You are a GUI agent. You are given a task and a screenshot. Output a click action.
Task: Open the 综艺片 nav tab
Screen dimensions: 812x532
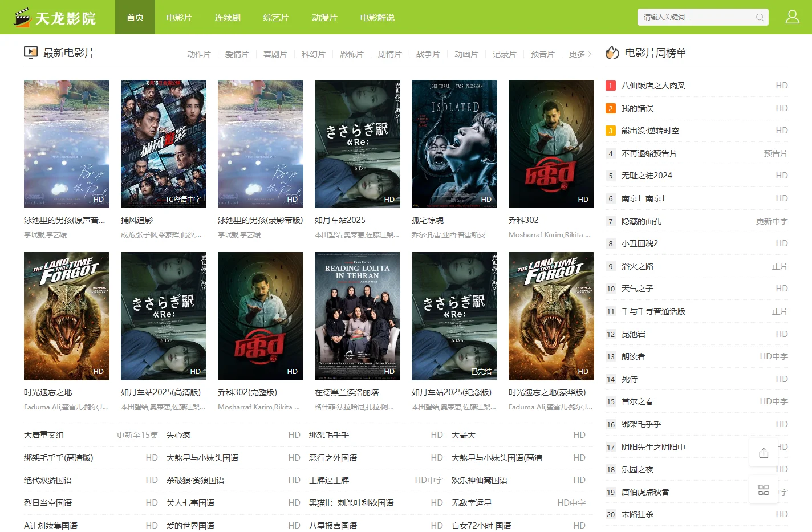click(276, 17)
